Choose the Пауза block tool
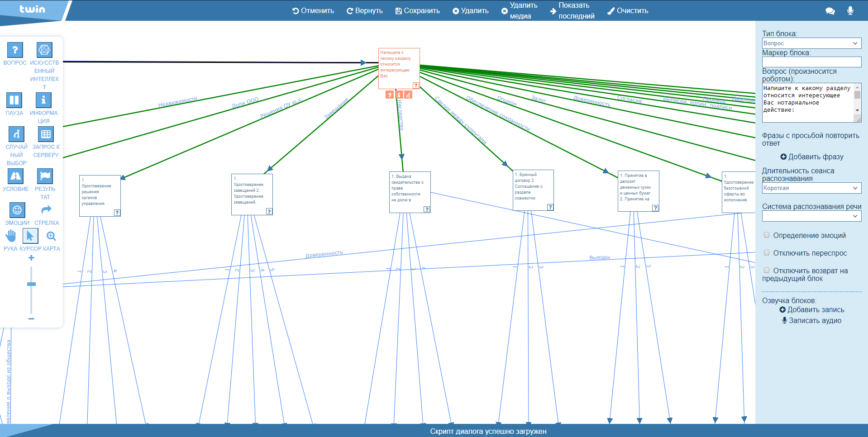Image resolution: width=868 pixels, height=437 pixels. click(x=14, y=100)
